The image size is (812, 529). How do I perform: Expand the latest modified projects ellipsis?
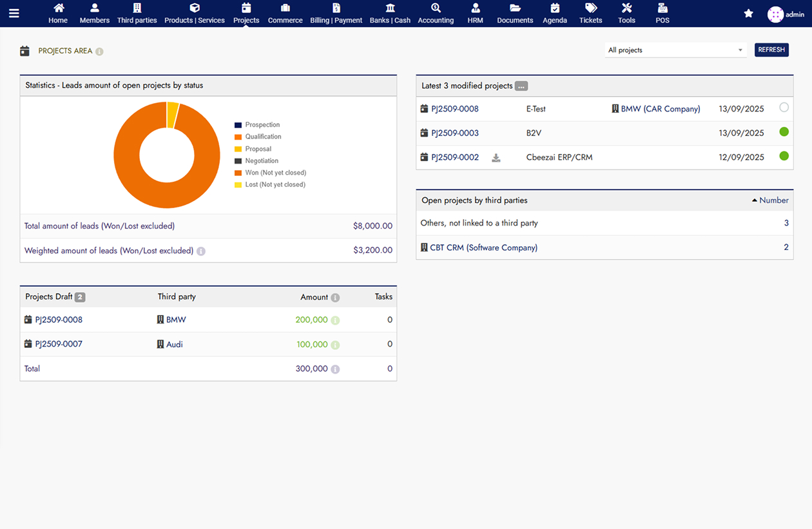pos(521,86)
